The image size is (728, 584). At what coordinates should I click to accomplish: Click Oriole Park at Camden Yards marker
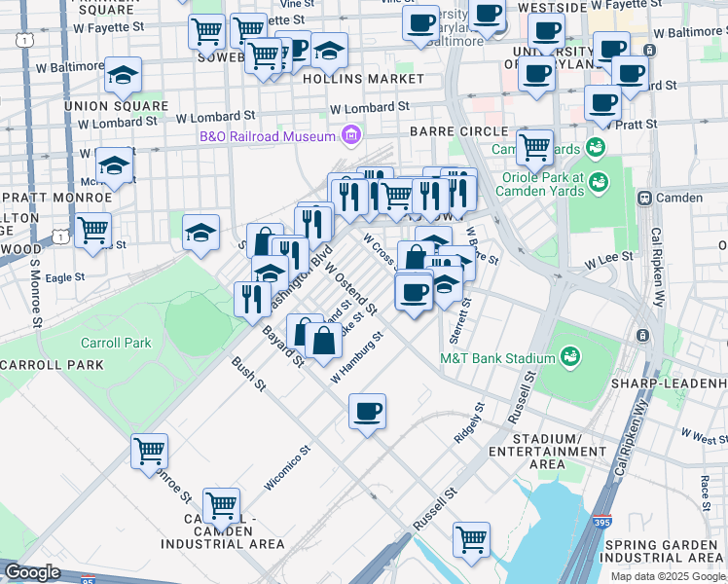tap(599, 183)
